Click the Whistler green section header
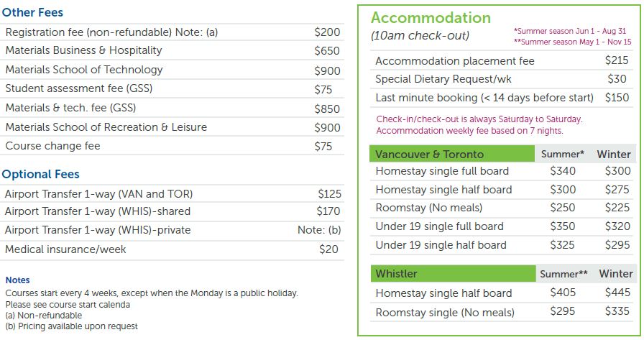The image size is (644, 340). 396,274
